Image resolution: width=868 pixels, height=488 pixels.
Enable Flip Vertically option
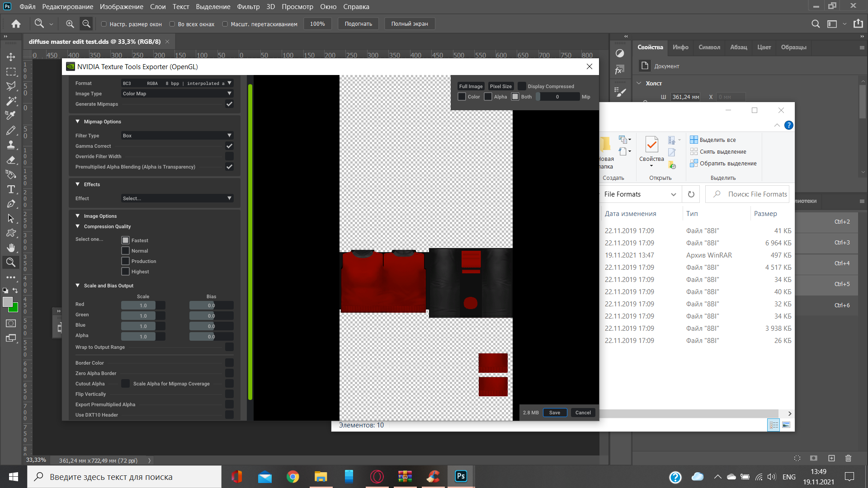coord(229,394)
